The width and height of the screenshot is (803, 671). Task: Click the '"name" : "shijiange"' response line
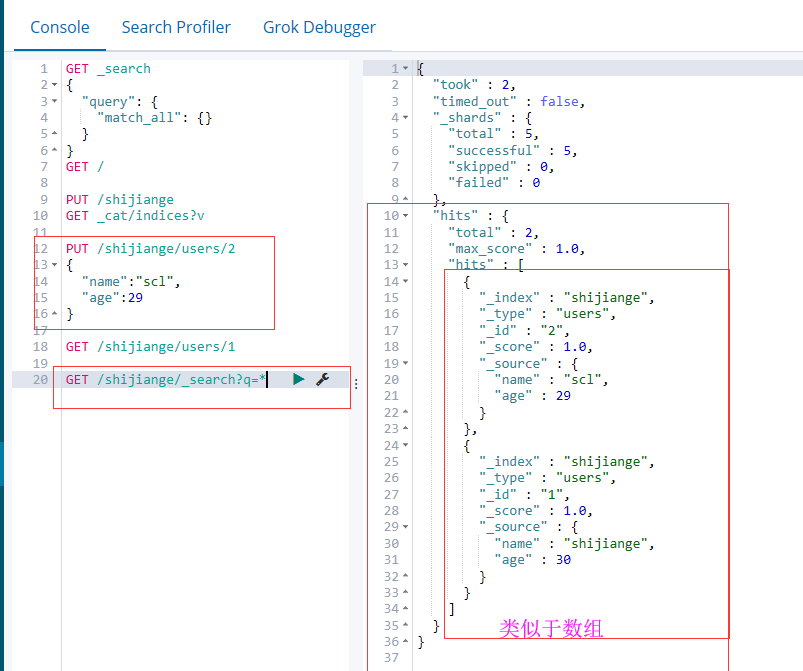(574, 543)
